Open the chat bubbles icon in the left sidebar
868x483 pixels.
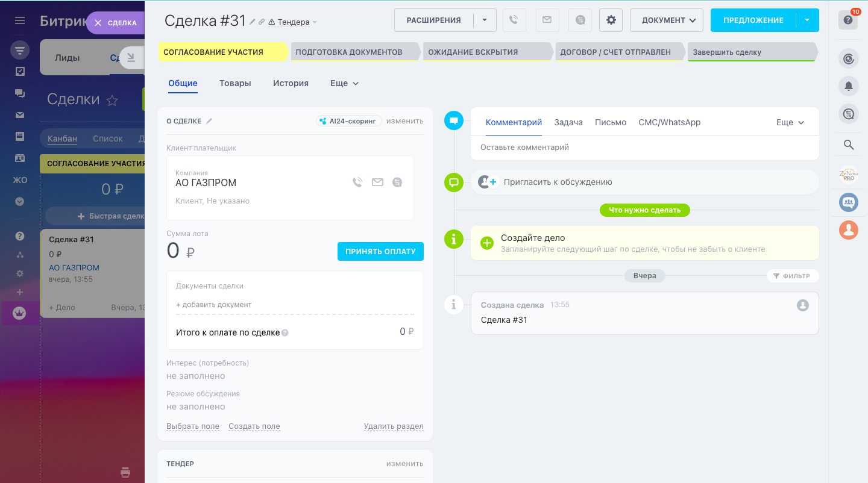20,93
